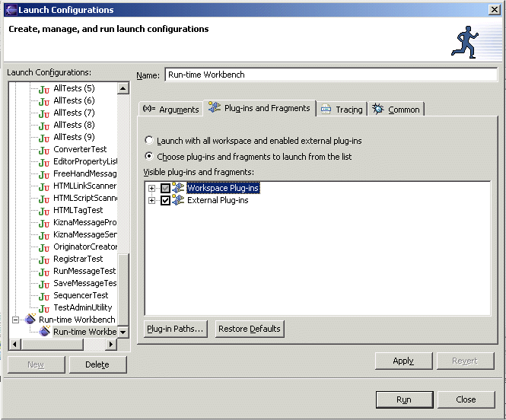Click the Workspace Plug-ins plug-in icon
The image size is (506, 420).
tap(179, 188)
